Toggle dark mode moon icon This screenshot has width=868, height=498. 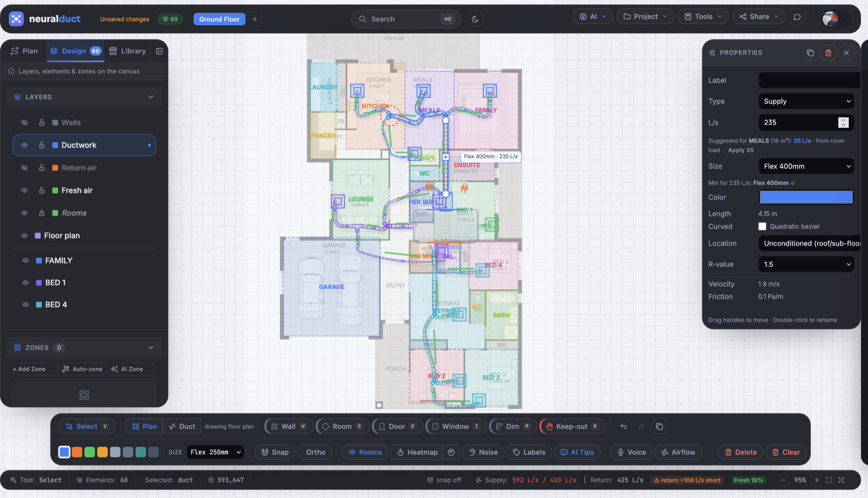[475, 19]
